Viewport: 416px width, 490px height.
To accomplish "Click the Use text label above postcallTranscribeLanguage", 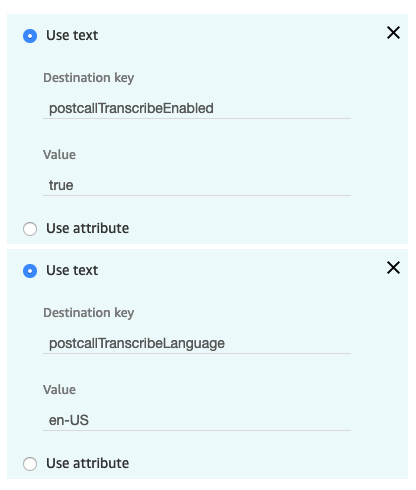I will (x=72, y=270).
